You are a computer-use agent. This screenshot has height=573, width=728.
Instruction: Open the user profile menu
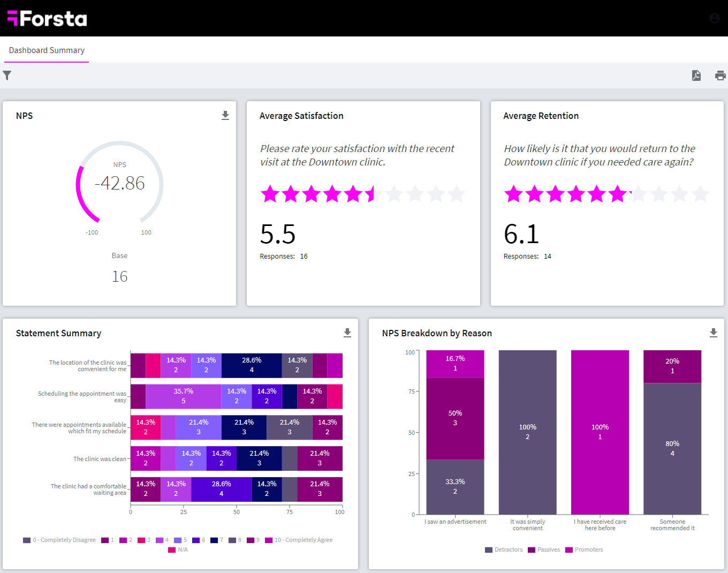[x=715, y=18]
